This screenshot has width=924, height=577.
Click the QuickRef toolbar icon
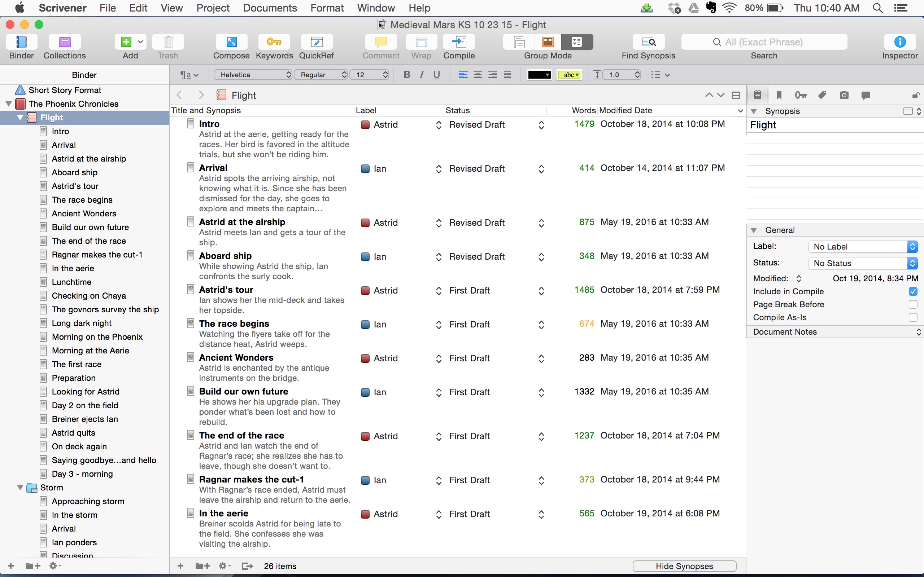(316, 42)
